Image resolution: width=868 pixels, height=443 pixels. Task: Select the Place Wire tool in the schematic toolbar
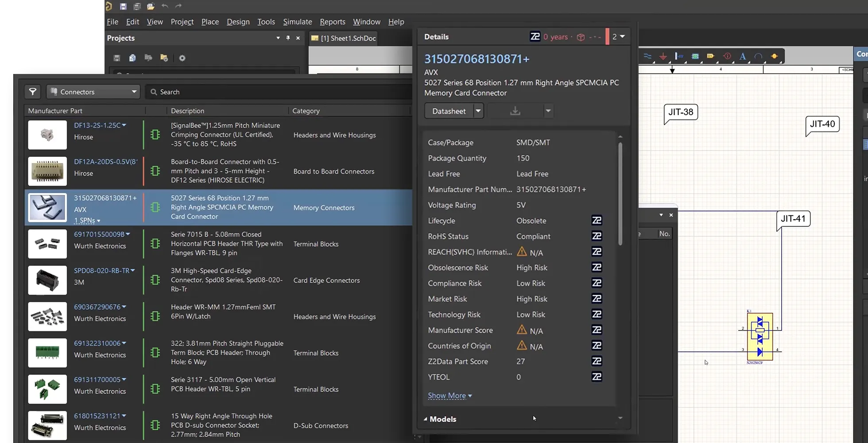(648, 56)
